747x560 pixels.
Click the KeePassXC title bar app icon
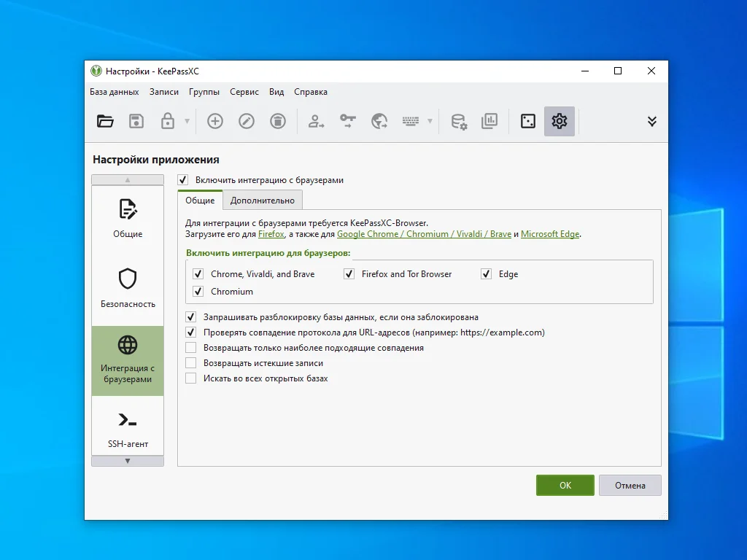[96, 71]
